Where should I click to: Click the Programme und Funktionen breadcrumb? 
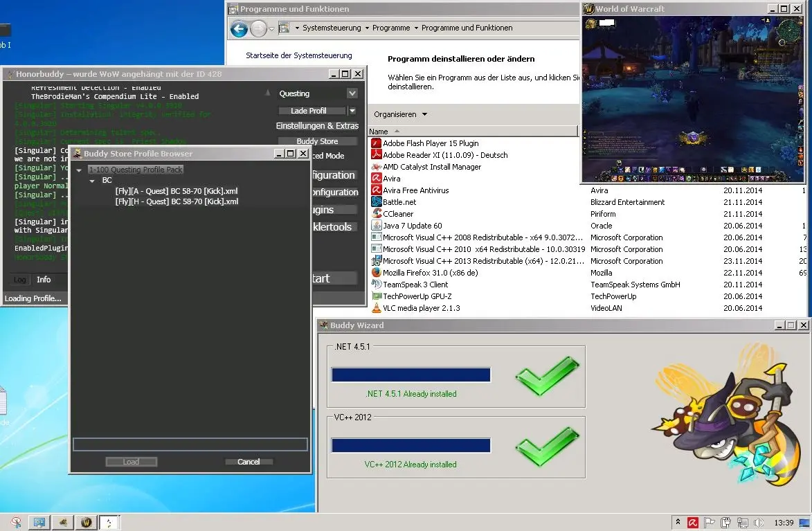[x=467, y=28]
